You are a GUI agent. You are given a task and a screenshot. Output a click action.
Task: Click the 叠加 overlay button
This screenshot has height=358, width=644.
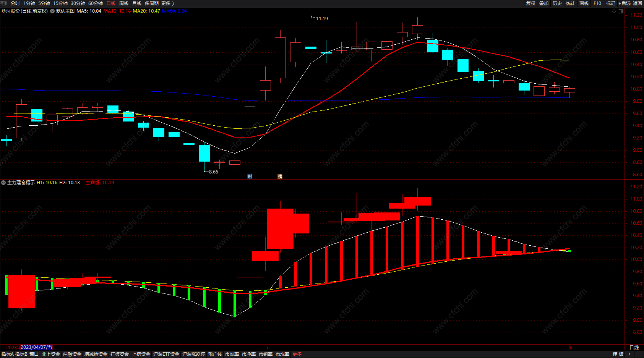[544, 3]
